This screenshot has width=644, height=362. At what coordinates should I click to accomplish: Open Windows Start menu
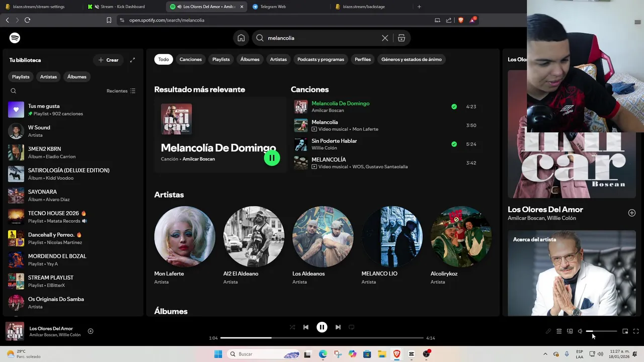[x=218, y=354]
